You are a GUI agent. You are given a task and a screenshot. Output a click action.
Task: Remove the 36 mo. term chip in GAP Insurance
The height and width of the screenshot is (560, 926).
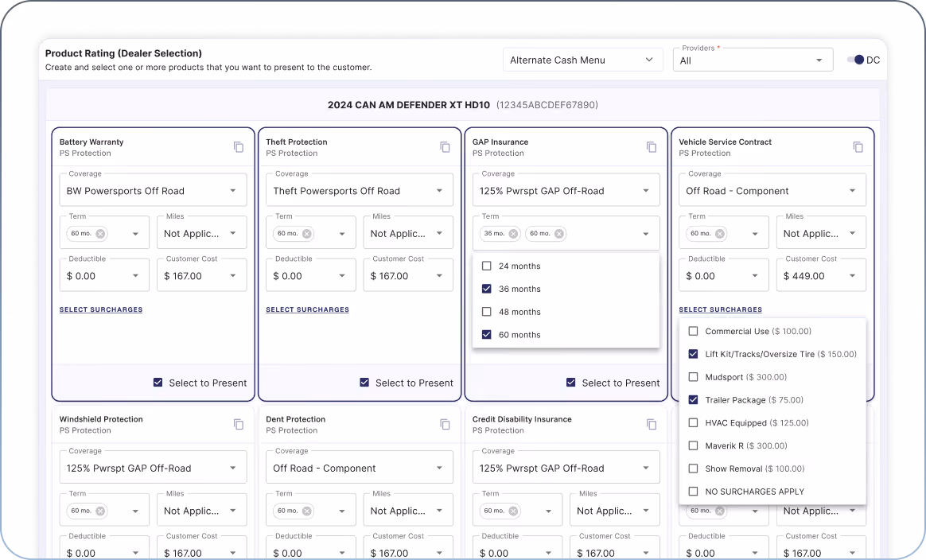pos(513,234)
